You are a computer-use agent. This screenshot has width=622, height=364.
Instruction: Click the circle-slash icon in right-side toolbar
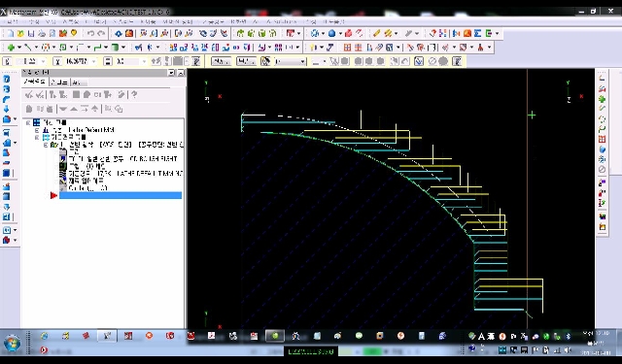coord(603,170)
